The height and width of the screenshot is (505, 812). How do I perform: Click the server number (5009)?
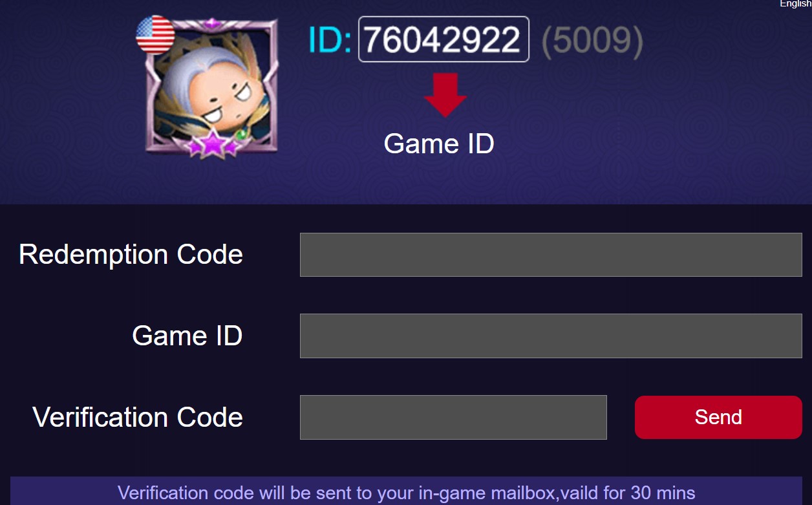pyautogui.click(x=592, y=41)
